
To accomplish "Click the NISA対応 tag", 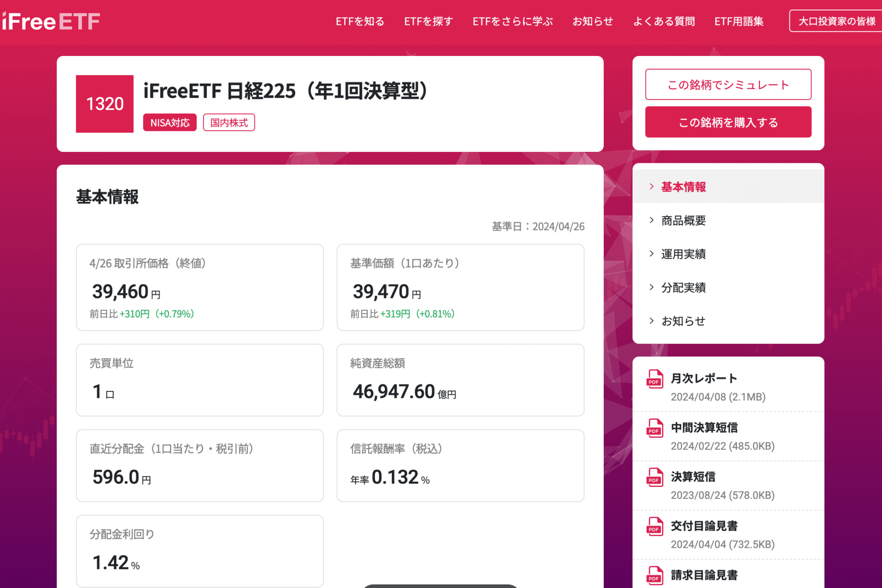I will point(170,123).
